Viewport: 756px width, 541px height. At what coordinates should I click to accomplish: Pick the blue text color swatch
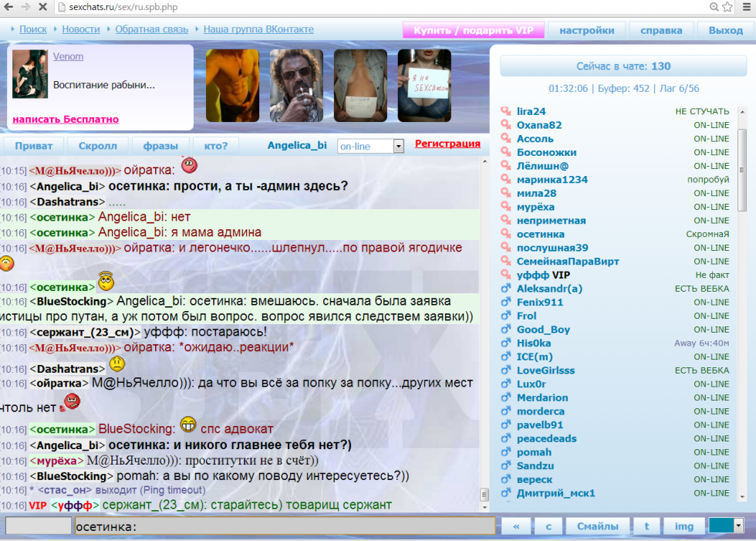point(721,526)
